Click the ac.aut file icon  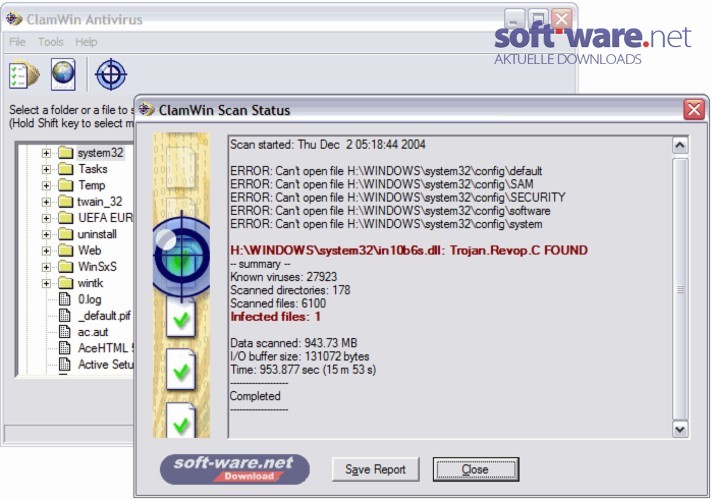coord(65,332)
